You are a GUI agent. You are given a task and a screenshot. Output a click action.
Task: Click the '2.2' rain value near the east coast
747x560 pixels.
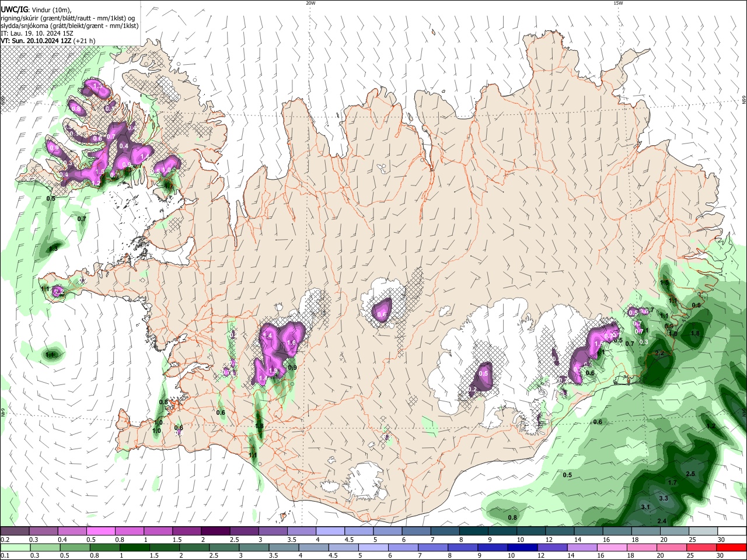[660, 353]
